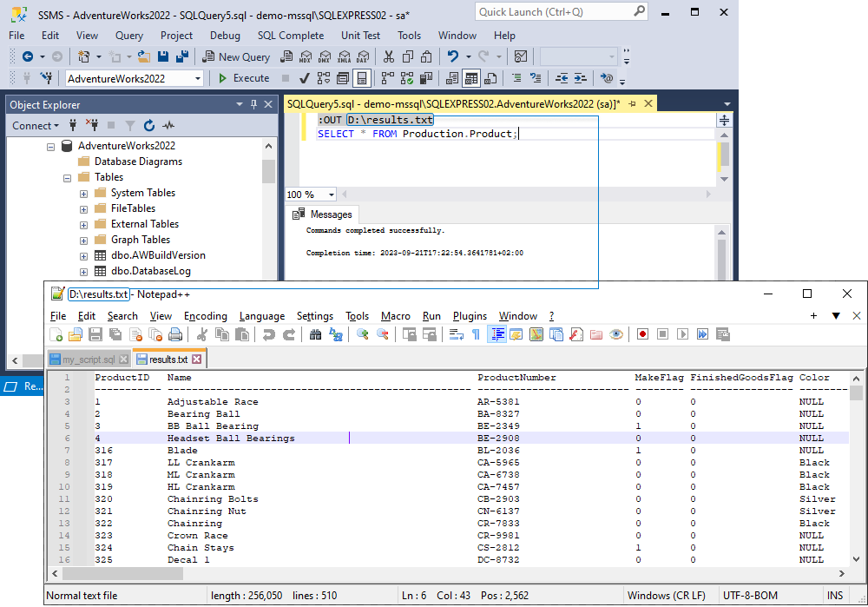This screenshot has height=607, width=868.
Task: Collapse the Tables folder node
Action: [x=67, y=178]
